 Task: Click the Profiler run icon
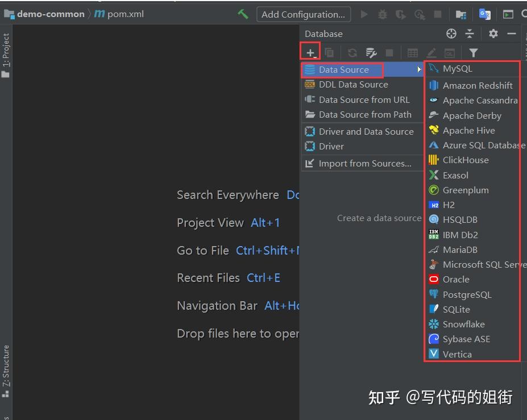420,14
